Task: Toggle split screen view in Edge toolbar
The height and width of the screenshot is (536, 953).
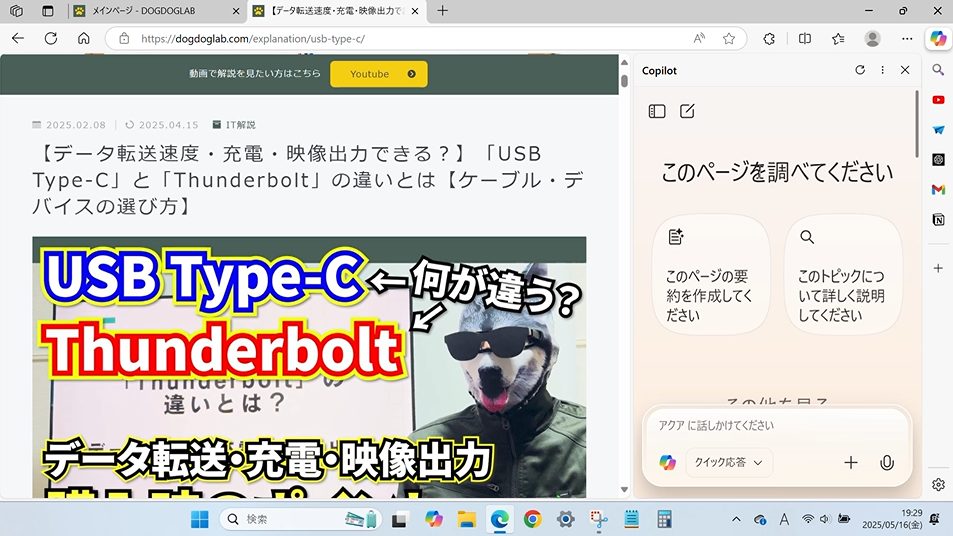Action: 805,39
